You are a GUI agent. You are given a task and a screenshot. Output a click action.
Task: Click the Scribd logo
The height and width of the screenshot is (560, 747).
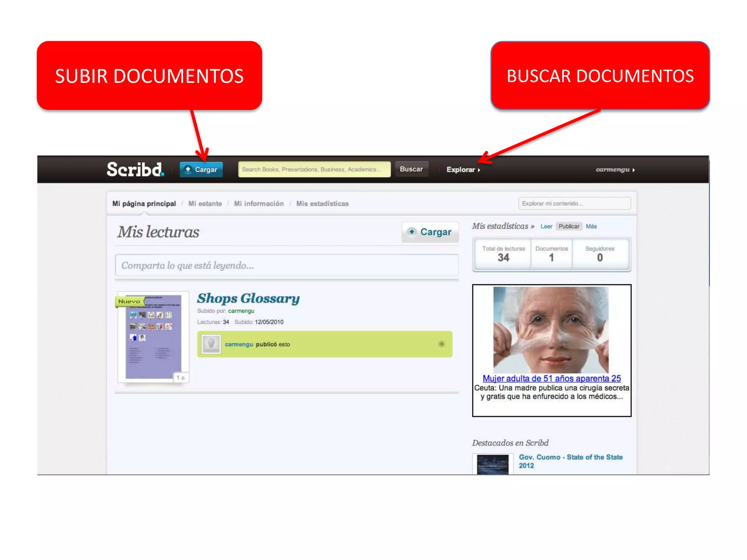point(135,170)
